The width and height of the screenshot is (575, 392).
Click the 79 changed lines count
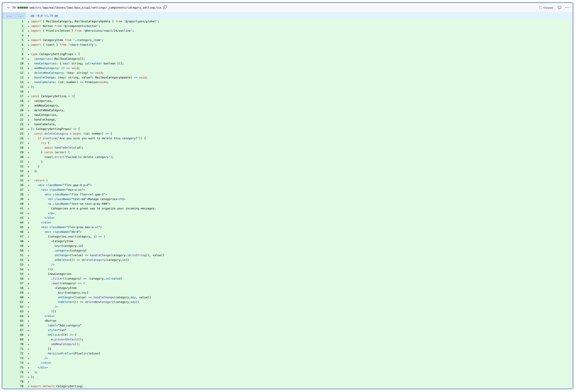[x=14, y=8]
